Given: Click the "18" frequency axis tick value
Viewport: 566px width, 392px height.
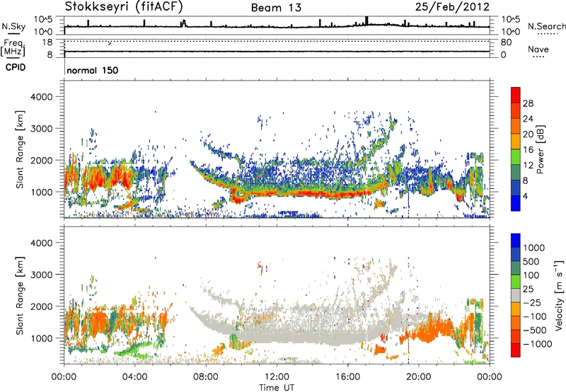Looking at the screenshot, I should [x=47, y=42].
